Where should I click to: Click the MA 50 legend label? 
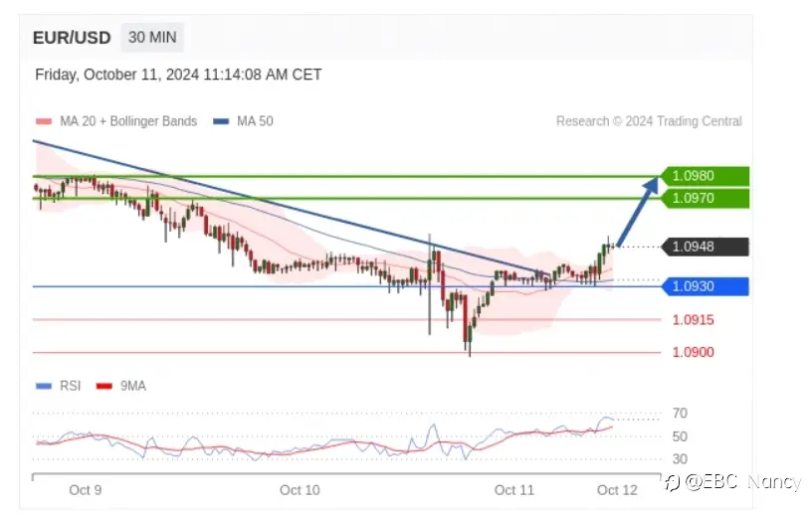(x=255, y=121)
